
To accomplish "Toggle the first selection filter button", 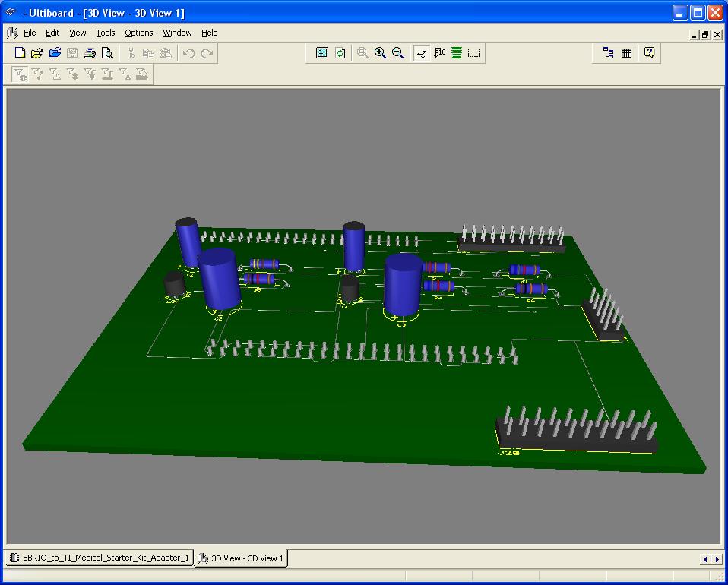I will [x=21, y=74].
